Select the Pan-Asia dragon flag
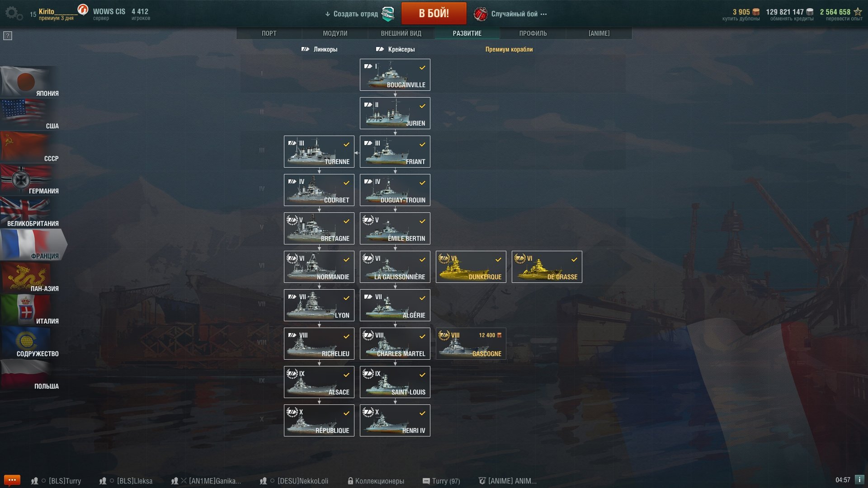 pos(30,277)
